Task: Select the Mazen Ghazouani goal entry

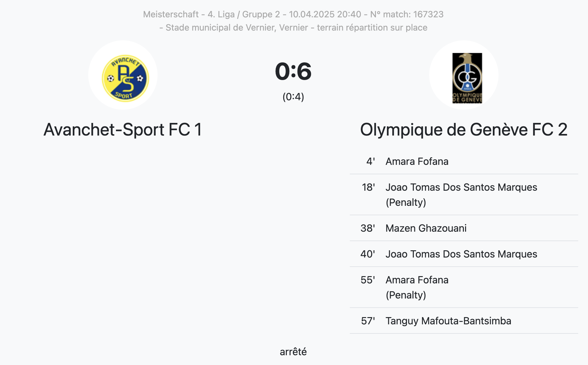Action: click(426, 228)
